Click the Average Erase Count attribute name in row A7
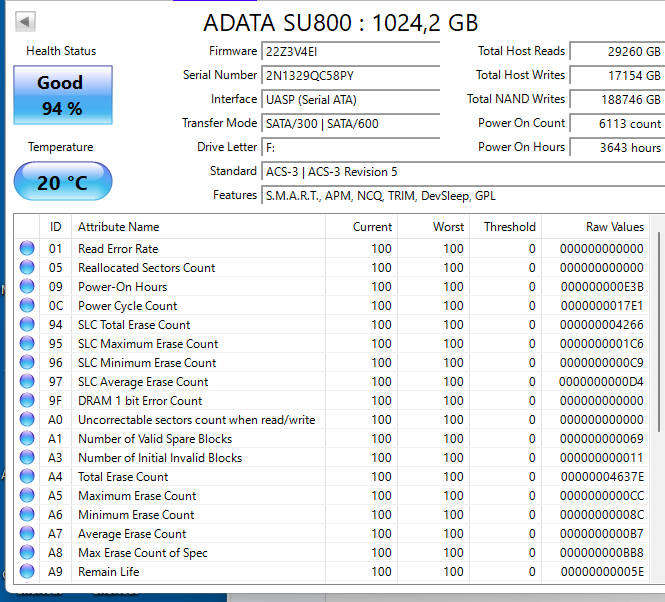Screen dimensions: 665x602 (132, 534)
